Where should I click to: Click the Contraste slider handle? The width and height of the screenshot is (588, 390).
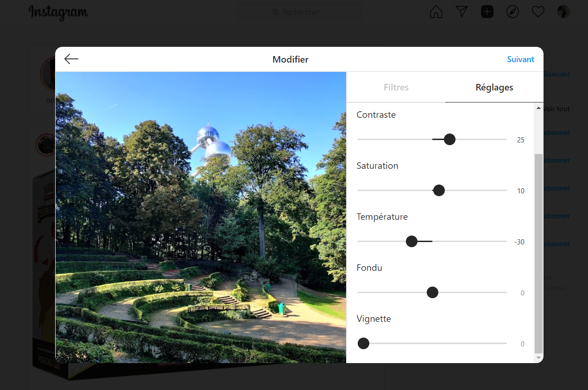point(449,139)
